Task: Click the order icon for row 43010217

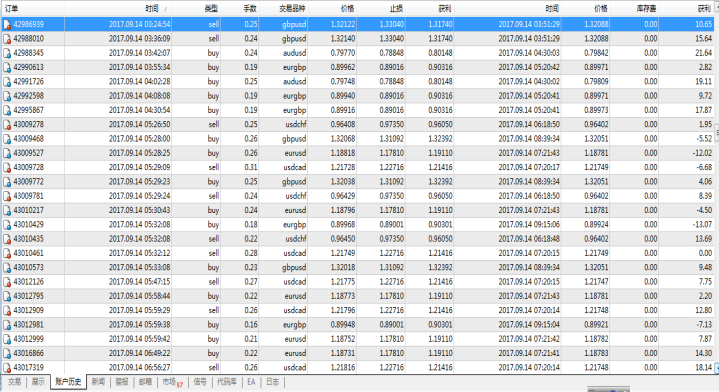Action: pos(7,210)
